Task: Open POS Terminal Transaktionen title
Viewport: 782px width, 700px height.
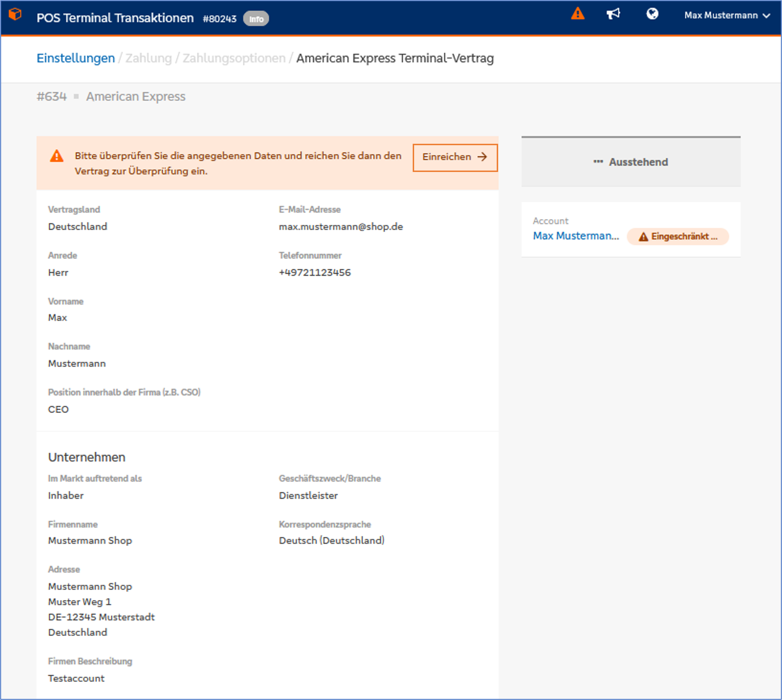Action: point(115,18)
